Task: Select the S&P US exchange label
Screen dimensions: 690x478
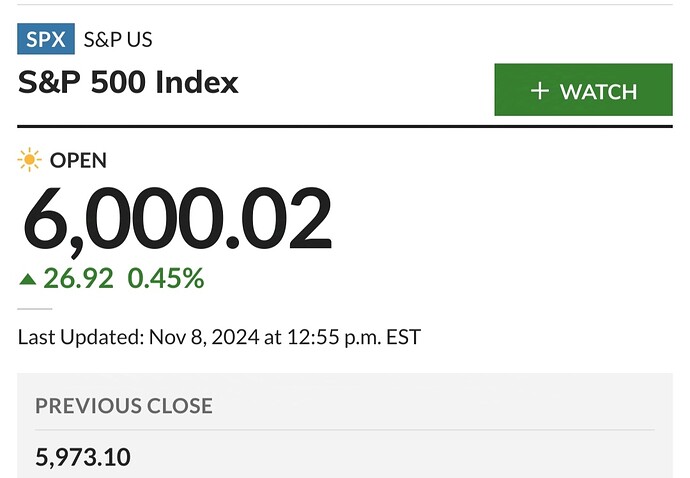Action: tap(118, 39)
